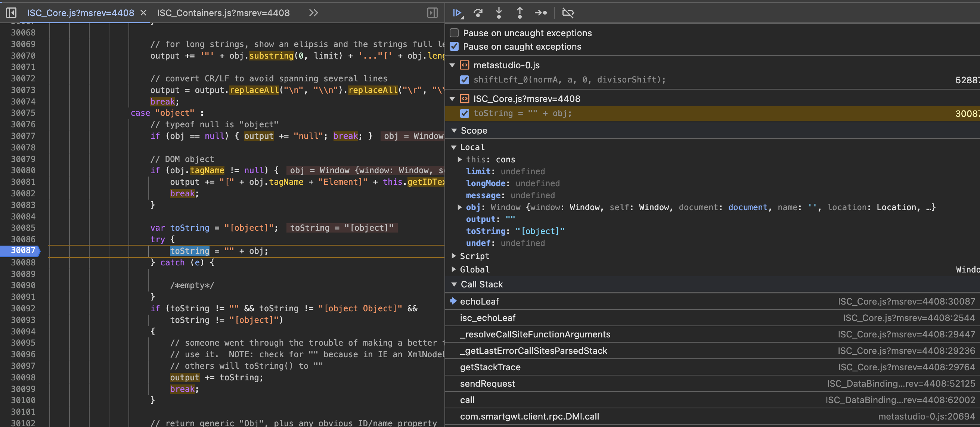
Task: Click highlighted toString on line 30087
Action: pos(189,251)
